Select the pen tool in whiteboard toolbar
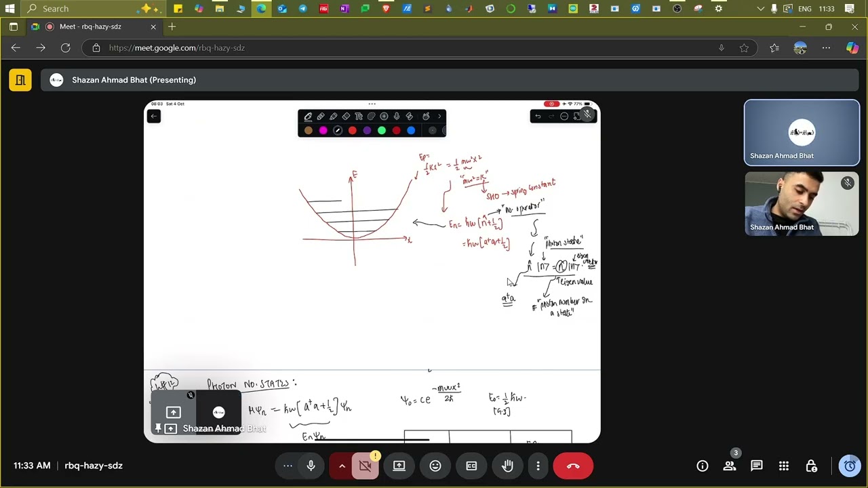The height and width of the screenshot is (488, 868). coord(308,117)
